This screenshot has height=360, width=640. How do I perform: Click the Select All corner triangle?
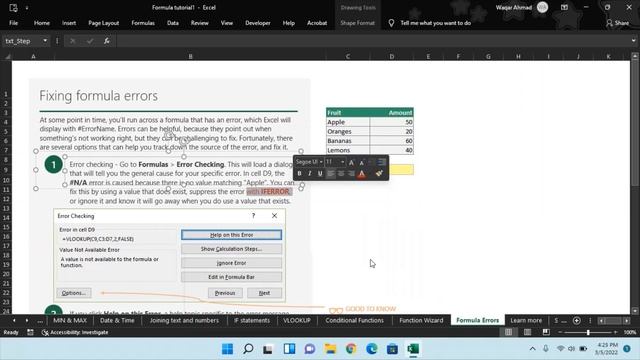[7, 56]
